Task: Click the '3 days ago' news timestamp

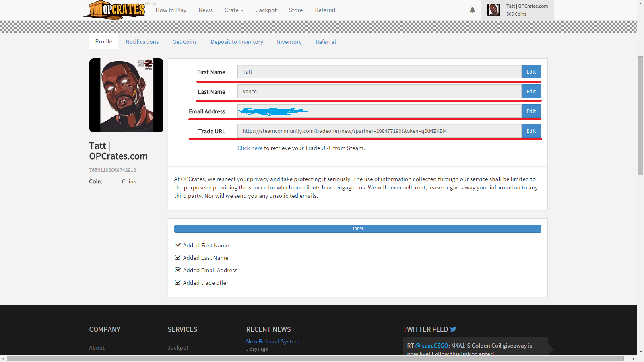Action: (x=257, y=349)
